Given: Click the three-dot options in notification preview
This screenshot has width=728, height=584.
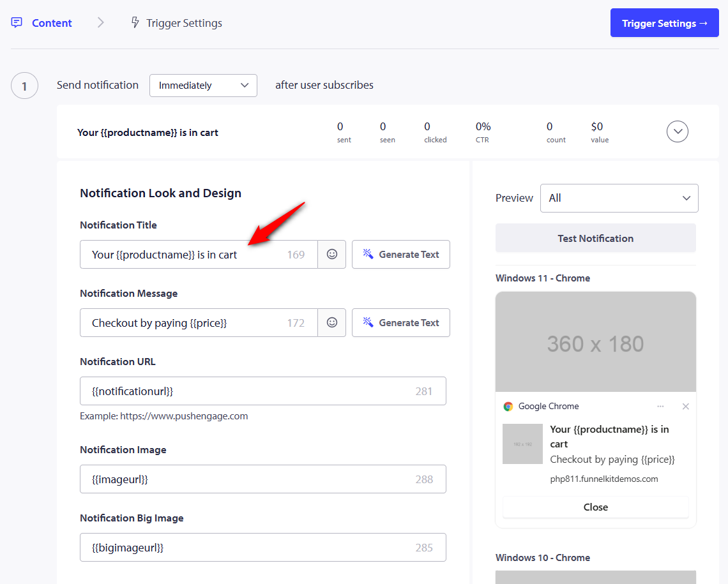Looking at the screenshot, I should pos(660,407).
